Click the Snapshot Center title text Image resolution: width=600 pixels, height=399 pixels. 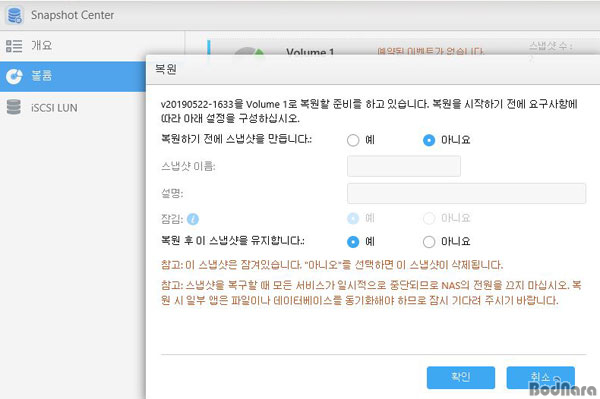coord(72,15)
